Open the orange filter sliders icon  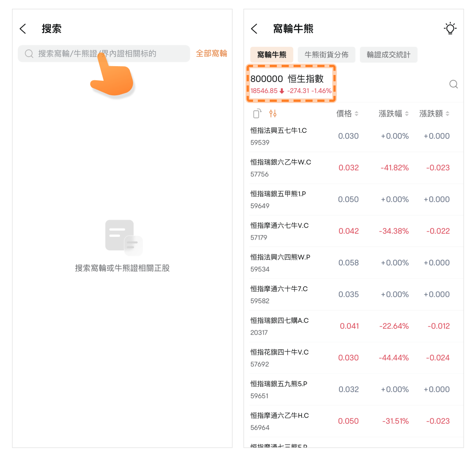click(273, 114)
